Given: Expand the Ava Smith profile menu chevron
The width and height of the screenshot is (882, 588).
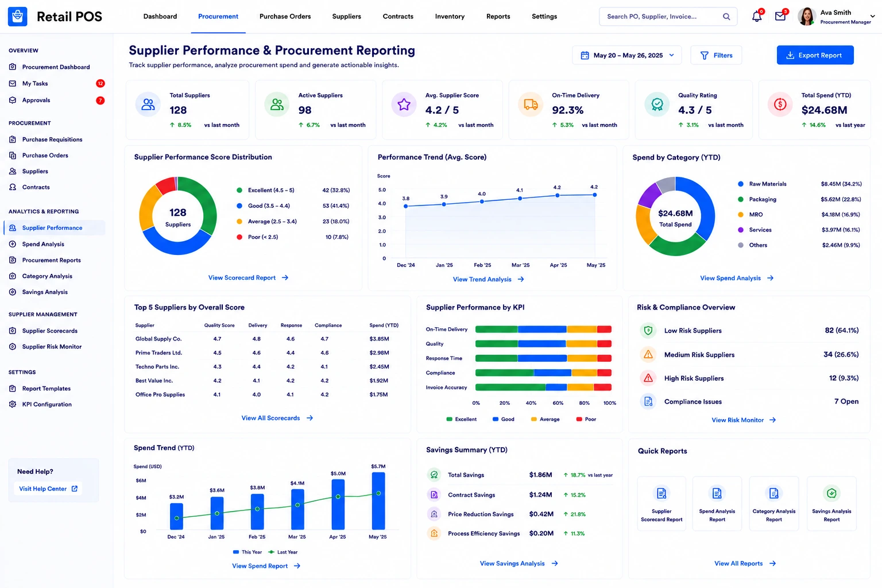Looking at the screenshot, I should pyautogui.click(x=873, y=17).
